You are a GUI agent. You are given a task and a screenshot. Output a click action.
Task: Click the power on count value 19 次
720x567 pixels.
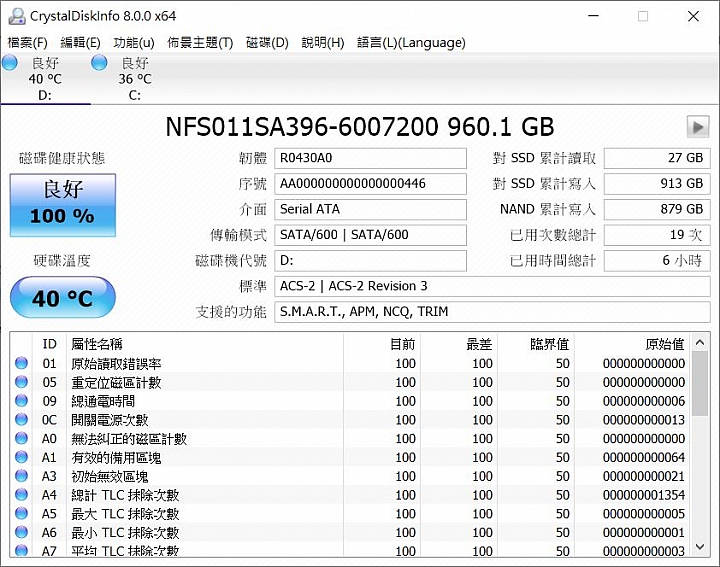(657, 235)
